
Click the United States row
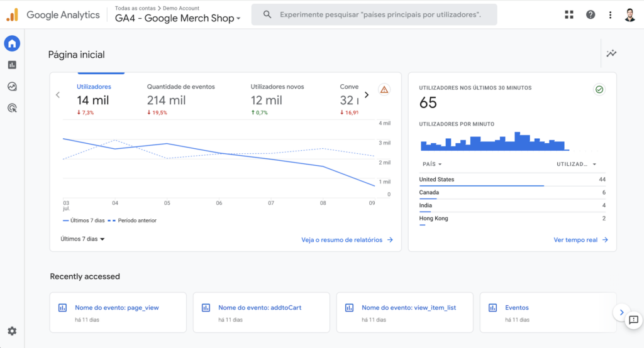pyautogui.click(x=512, y=180)
